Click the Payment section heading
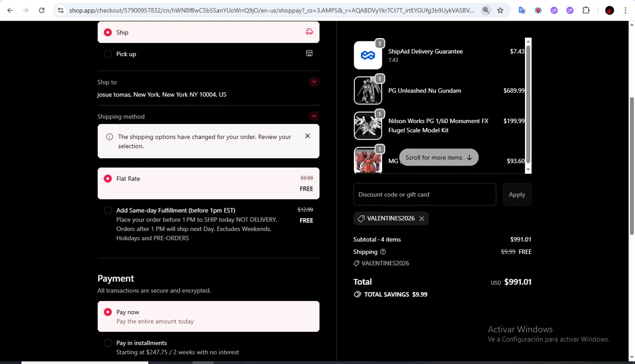The height and width of the screenshot is (364, 635). coord(116,279)
